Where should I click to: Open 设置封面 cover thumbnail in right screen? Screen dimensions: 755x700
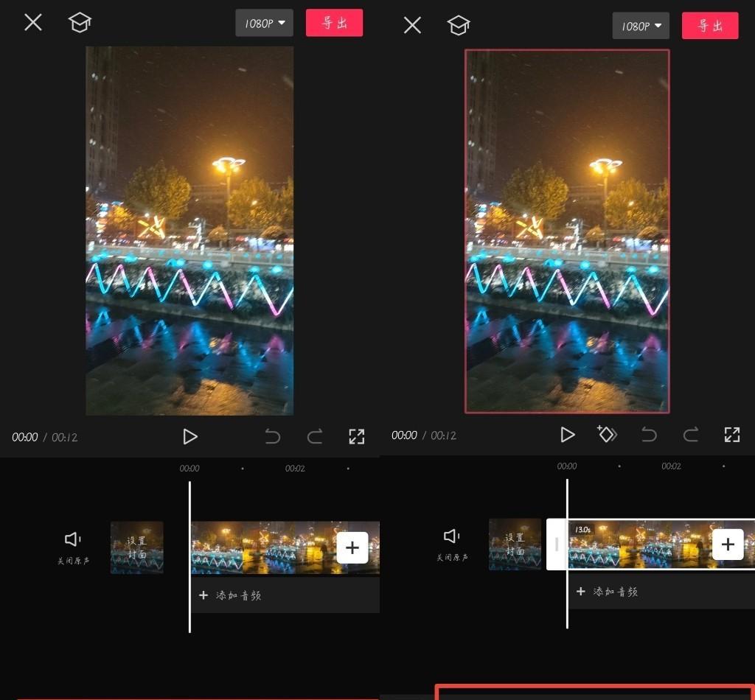pyautogui.click(x=515, y=545)
